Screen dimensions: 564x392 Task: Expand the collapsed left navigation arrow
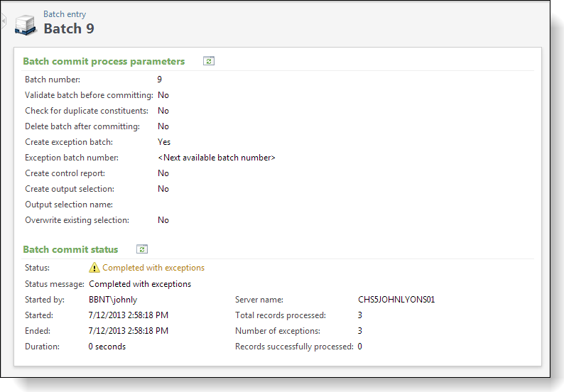click(4, 21)
